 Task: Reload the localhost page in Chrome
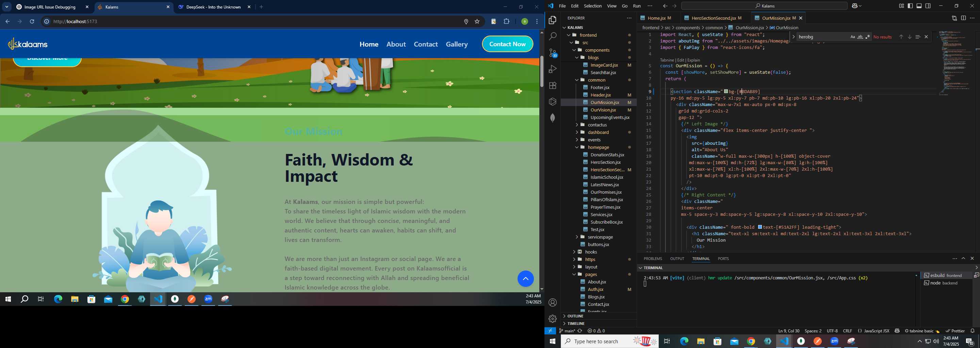tap(32, 22)
